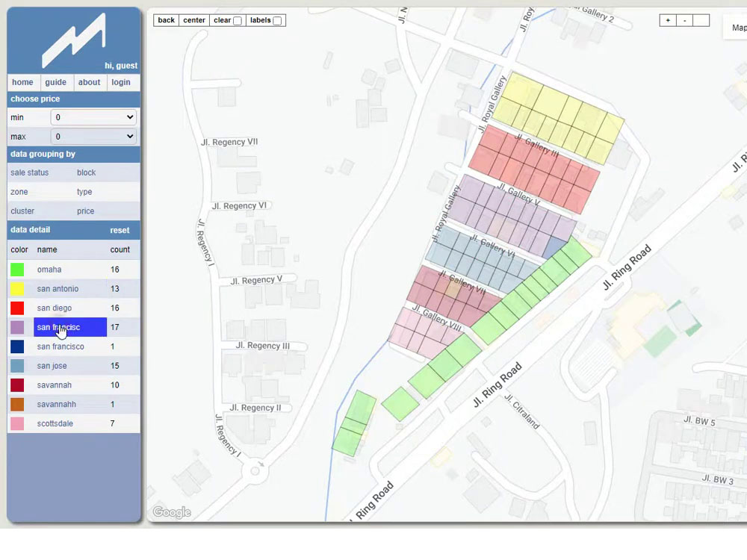The height and width of the screenshot is (560, 747).
Task: Click the san antonio yellow swatch
Action: coord(17,288)
